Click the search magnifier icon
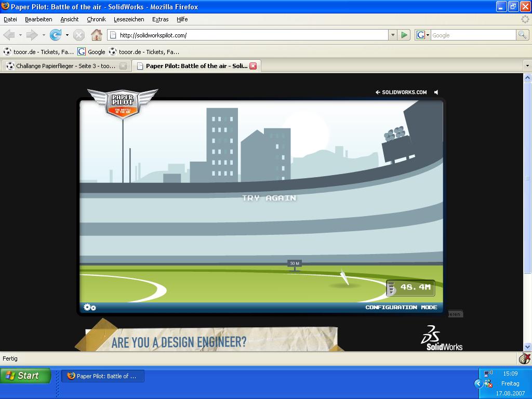 coord(522,35)
